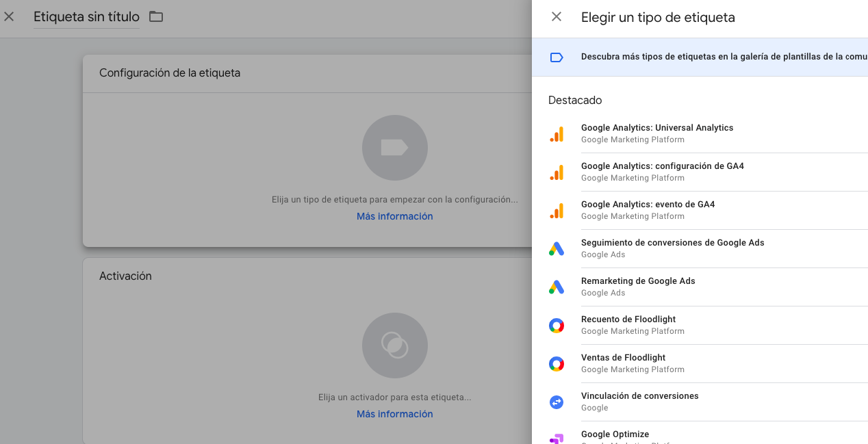
Task: Rename the 'Etiqueta sin título' title field
Action: click(86, 17)
